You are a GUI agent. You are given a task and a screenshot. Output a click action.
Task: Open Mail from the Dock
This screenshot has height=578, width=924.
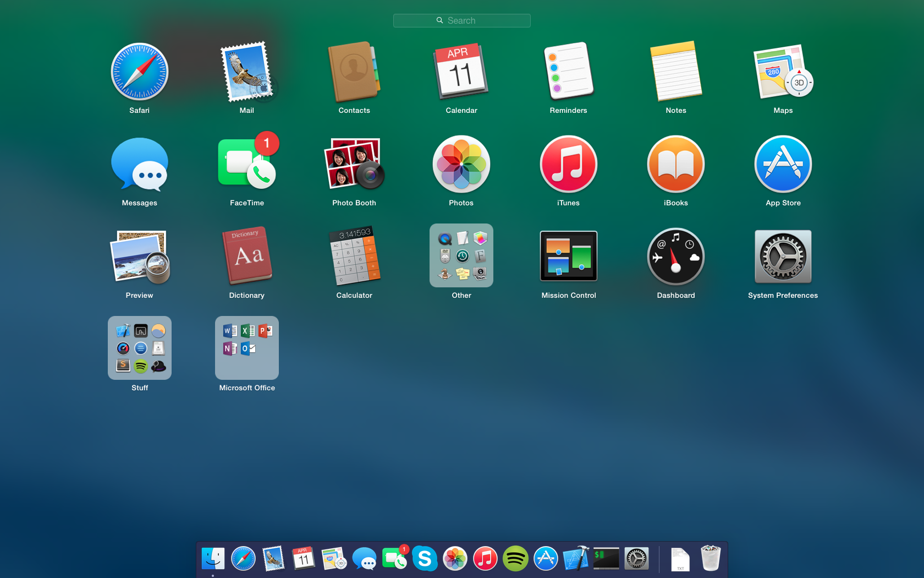[273, 559]
